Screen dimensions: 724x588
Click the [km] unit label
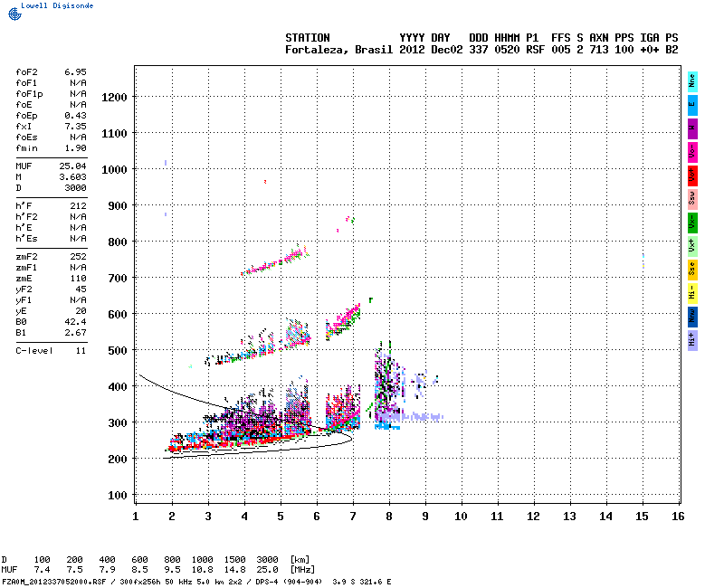coord(300,560)
